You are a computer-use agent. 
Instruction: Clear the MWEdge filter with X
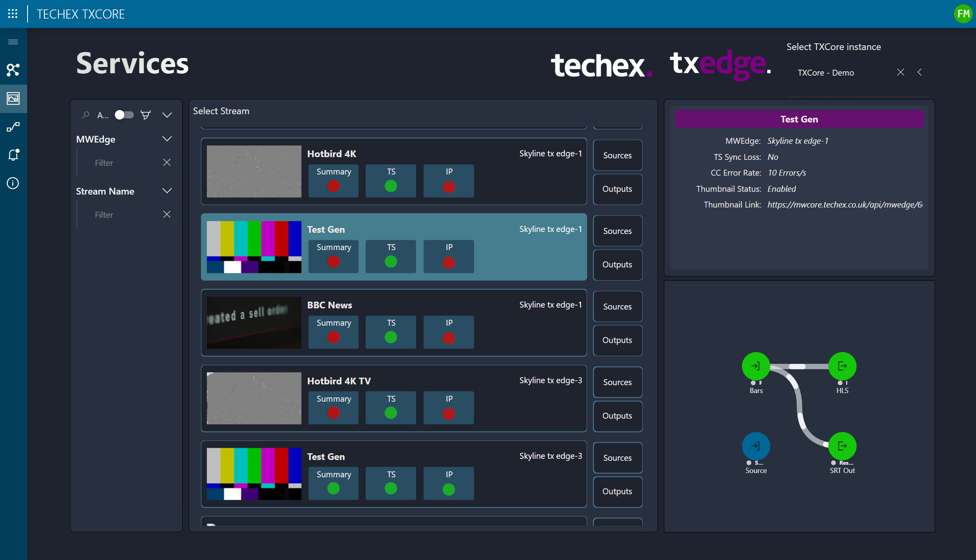click(x=167, y=162)
